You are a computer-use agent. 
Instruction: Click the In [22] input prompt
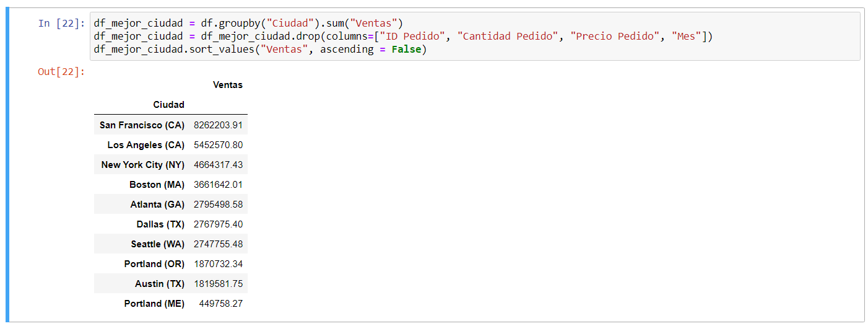[61, 24]
